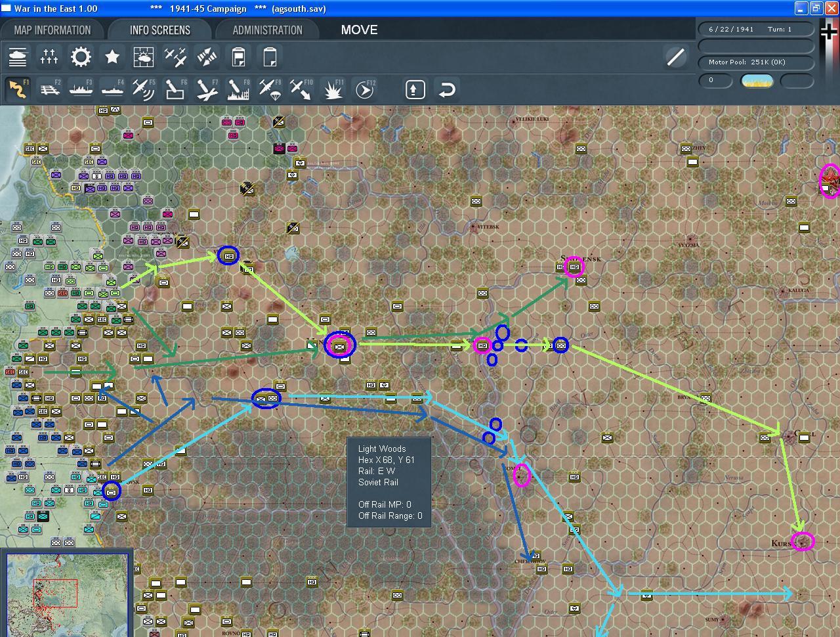Screen dimensions: 840x637
Task: Open the reinforcement arrows icon
Action: click(207, 57)
